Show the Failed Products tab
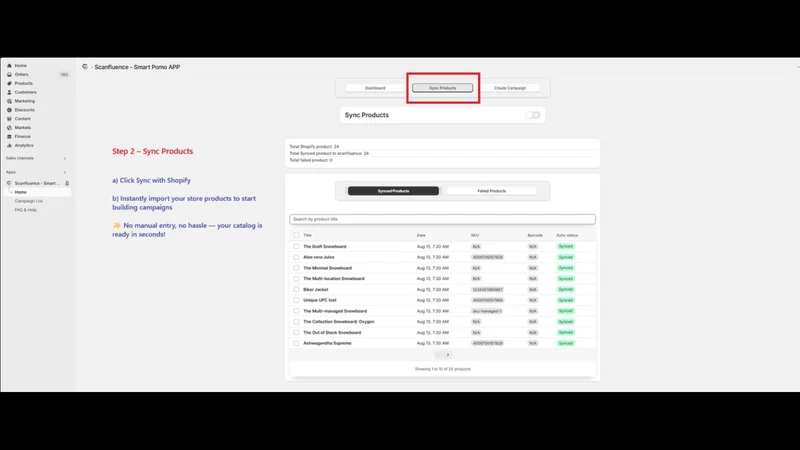 coord(492,191)
